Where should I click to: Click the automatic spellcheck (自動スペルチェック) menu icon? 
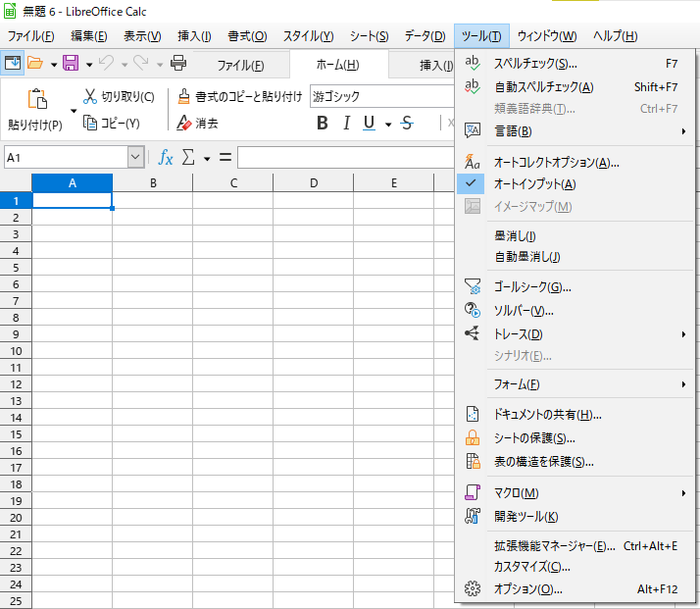(472, 86)
